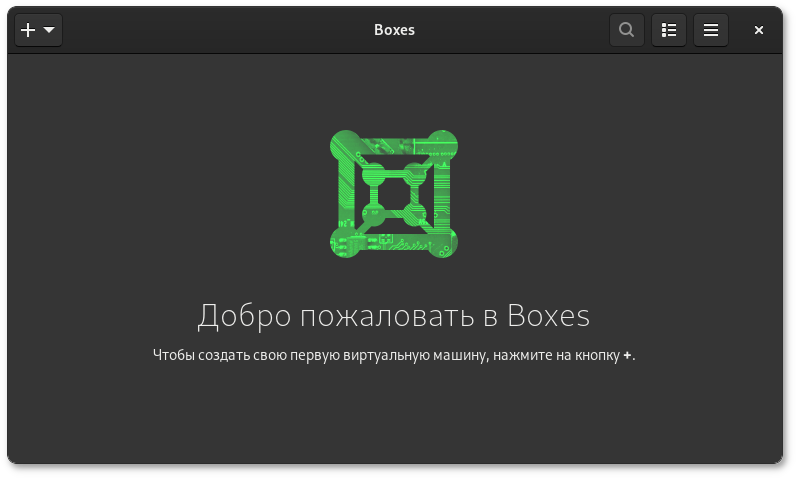Switch to list view layout

[x=669, y=30]
